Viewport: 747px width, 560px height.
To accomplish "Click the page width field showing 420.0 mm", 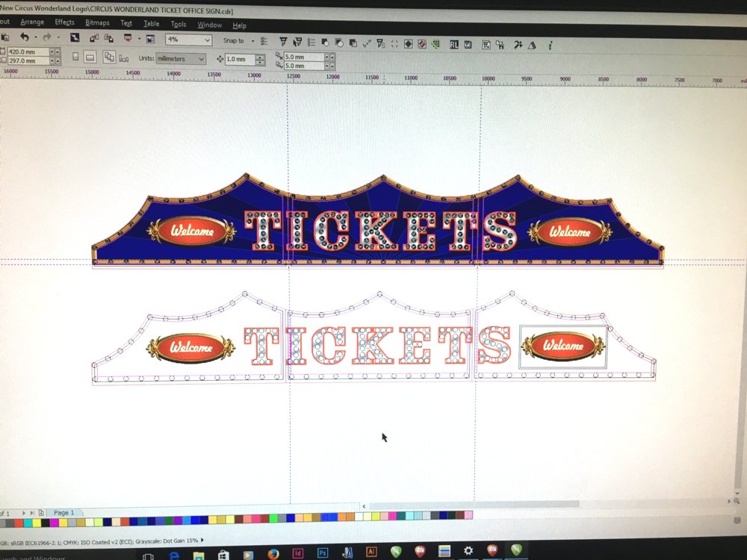I will pyautogui.click(x=28, y=52).
